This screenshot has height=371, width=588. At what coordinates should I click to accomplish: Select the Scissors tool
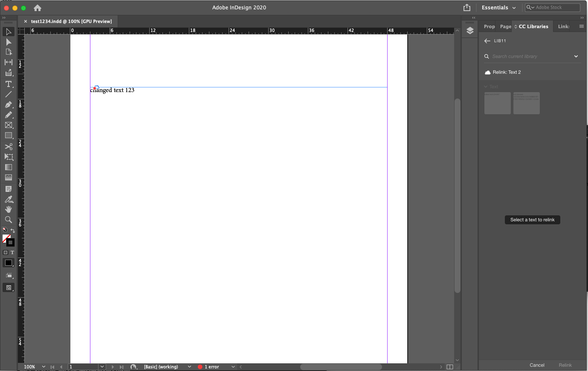coord(9,146)
